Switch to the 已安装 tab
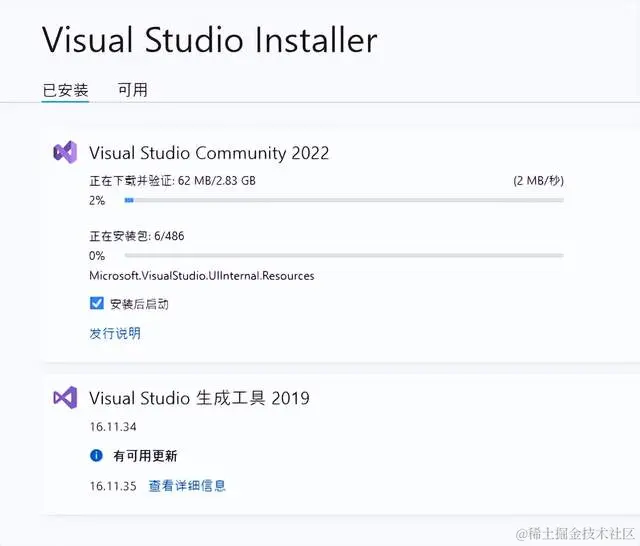The height and width of the screenshot is (546, 640). [x=65, y=90]
